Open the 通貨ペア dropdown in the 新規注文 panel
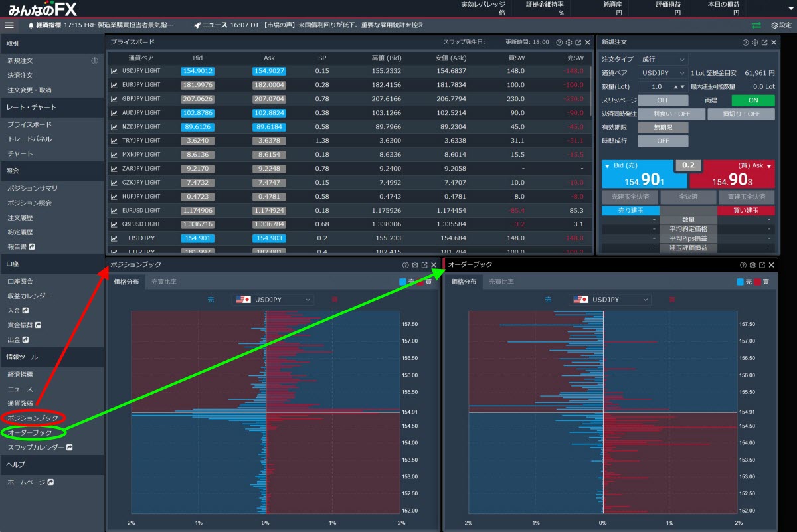Image resolution: width=797 pixels, height=532 pixels. [x=663, y=73]
